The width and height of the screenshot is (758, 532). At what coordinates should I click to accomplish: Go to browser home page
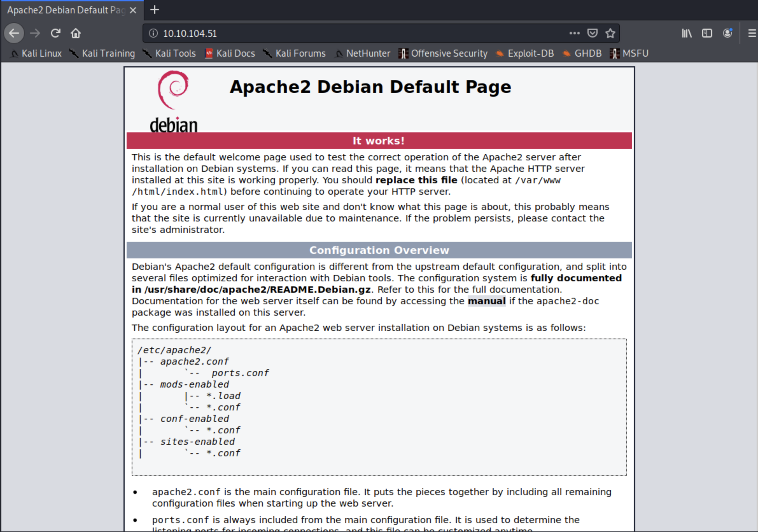76,33
